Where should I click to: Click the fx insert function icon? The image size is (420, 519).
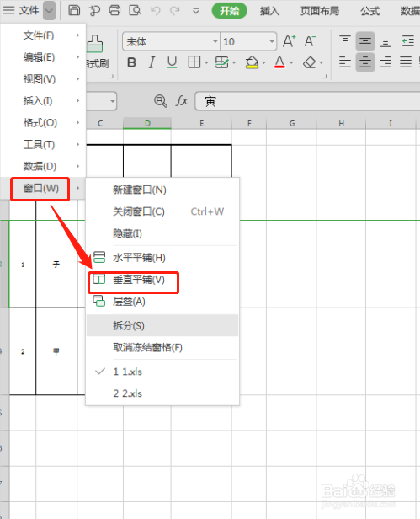(x=182, y=100)
